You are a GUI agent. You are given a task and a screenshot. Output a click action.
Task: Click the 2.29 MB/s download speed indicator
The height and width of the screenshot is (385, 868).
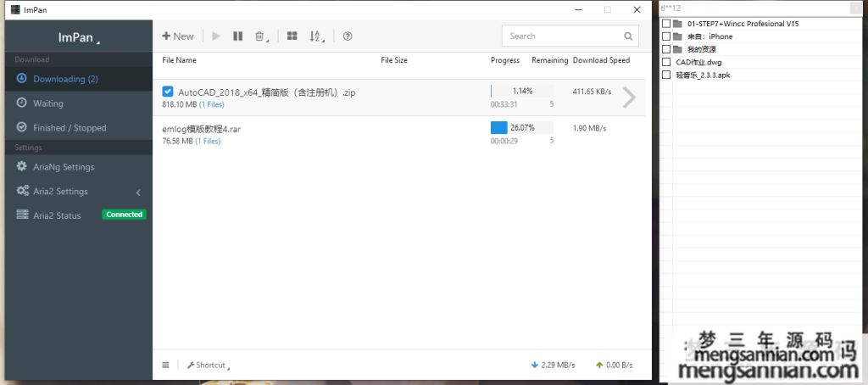(x=553, y=365)
